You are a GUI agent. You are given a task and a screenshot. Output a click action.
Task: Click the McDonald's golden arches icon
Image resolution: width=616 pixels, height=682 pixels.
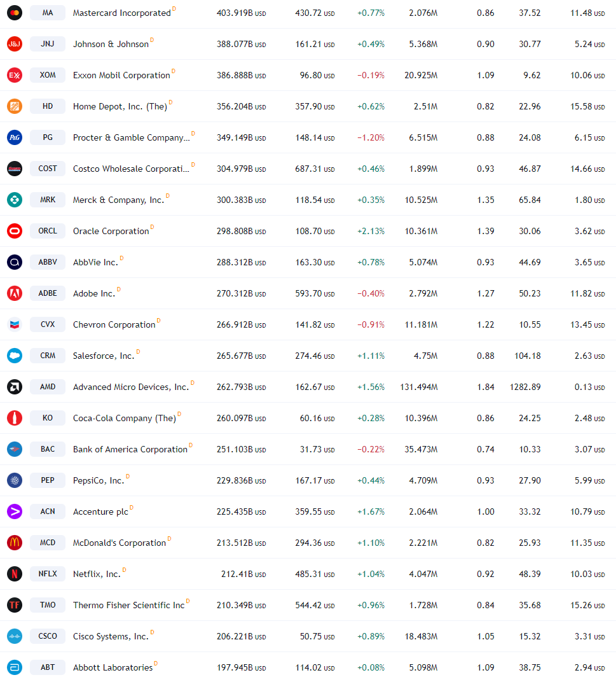point(15,543)
